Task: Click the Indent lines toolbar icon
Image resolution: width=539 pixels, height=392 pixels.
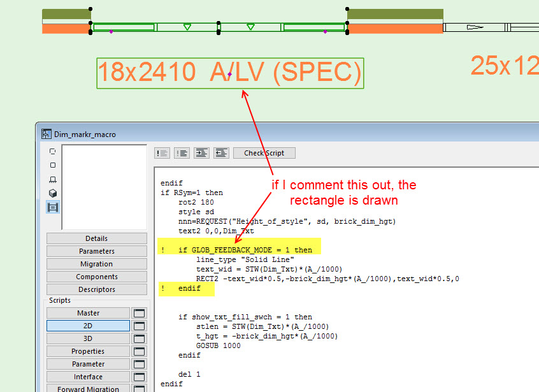Action: 202,153
